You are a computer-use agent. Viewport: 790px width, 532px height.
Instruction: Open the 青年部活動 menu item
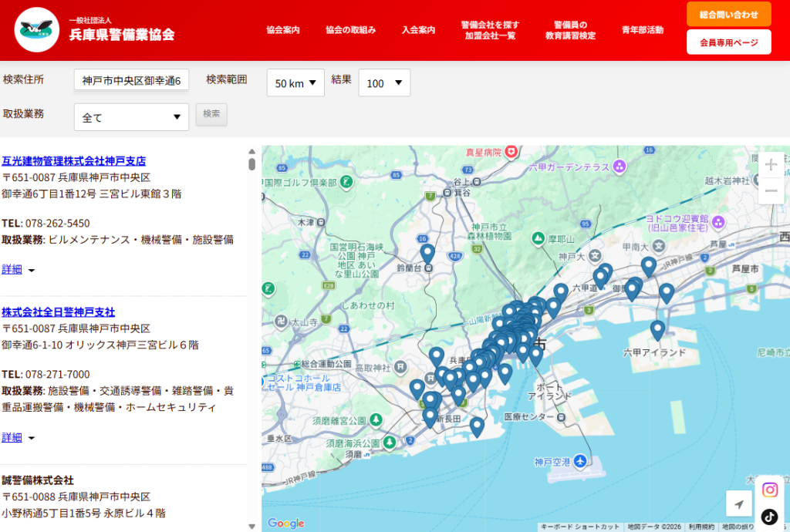pyautogui.click(x=642, y=30)
